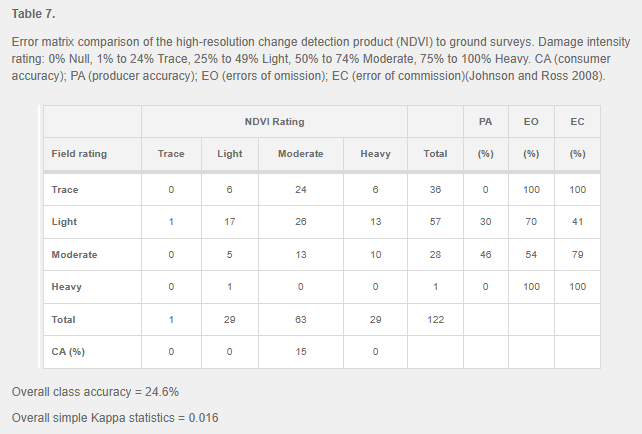The width and height of the screenshot is (642, 434).
Task: Click the 'Moderate' row label
Action: pos(74,255)
